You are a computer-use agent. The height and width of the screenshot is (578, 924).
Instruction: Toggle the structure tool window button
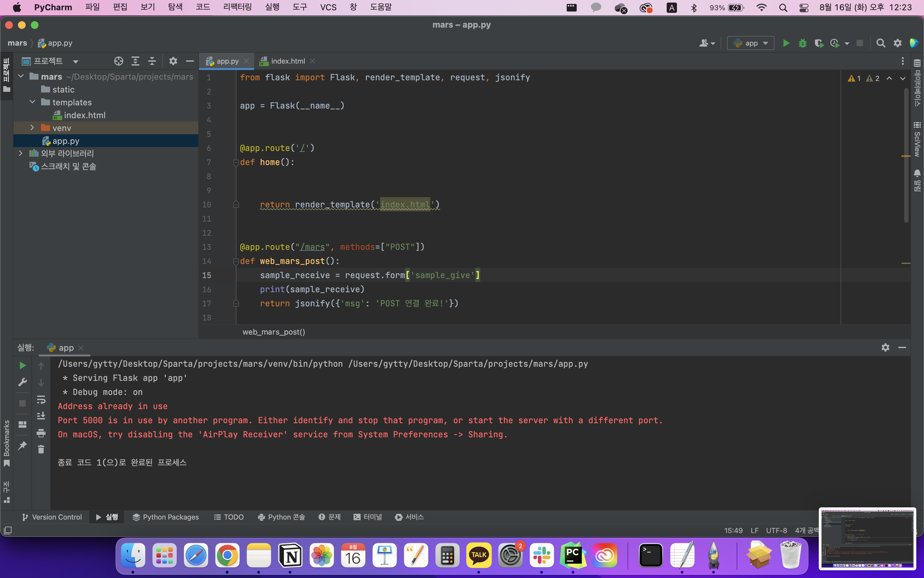[6, 492]
